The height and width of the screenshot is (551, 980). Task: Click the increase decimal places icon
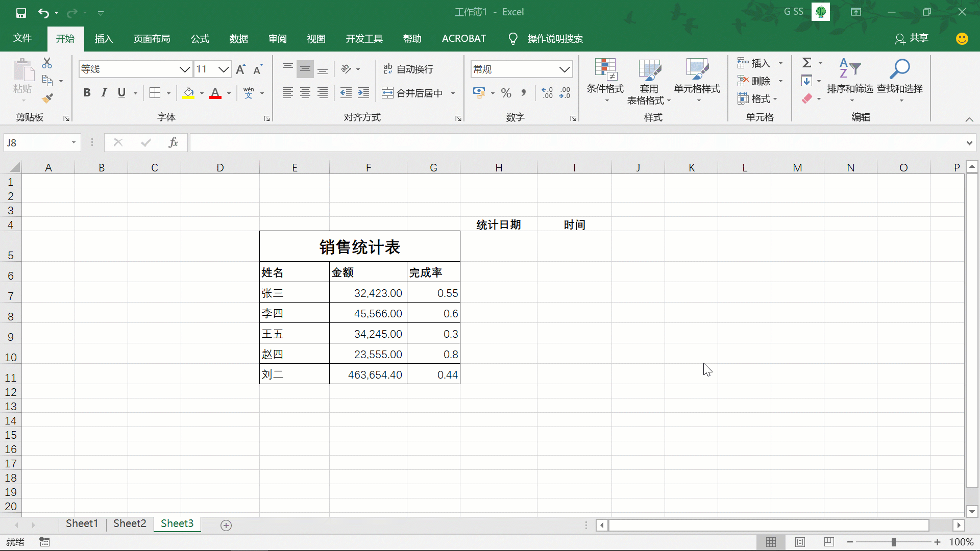(x=548, y=92)
